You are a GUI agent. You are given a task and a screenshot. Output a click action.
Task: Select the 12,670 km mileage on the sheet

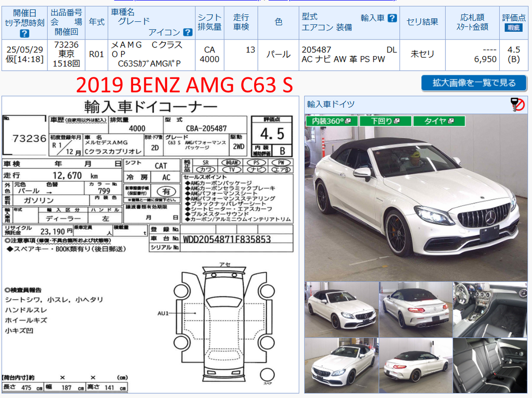click(75, 176)
